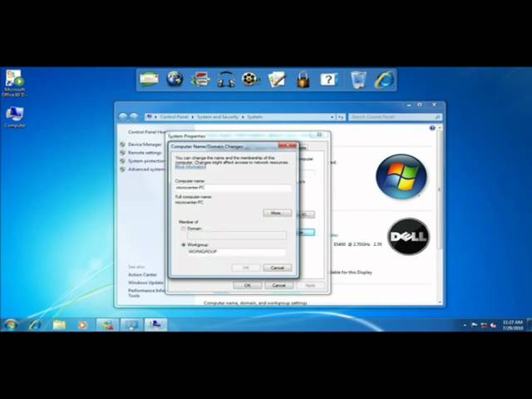The height and width of the screenshot is (399, 532).
Task: Open Action Center link under See also
Action: click(142, 274)
